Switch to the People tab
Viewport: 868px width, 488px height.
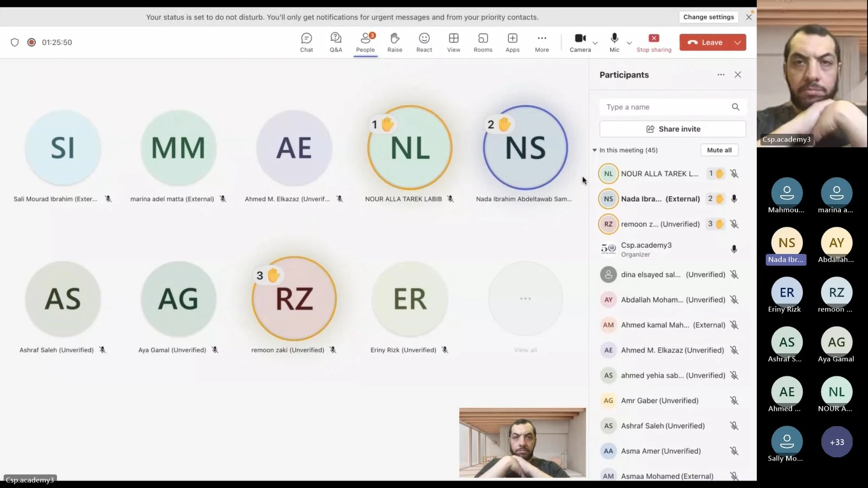pos(365,42)
